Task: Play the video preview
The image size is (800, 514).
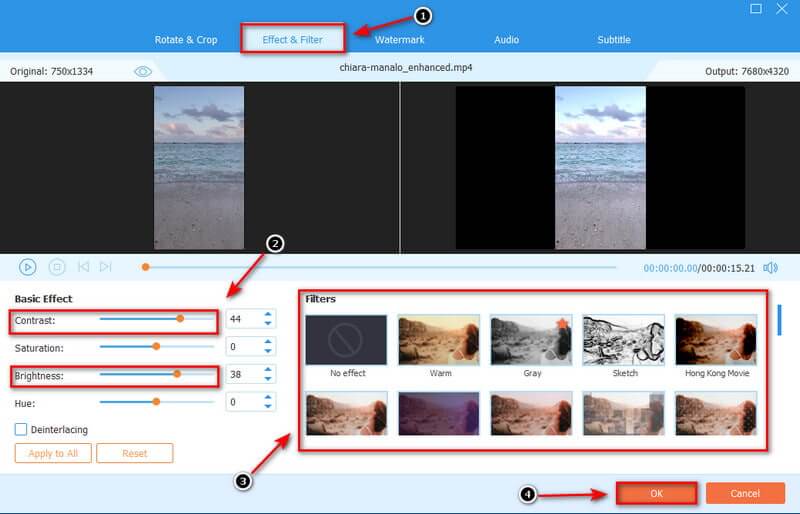Action: pos(28,267)
